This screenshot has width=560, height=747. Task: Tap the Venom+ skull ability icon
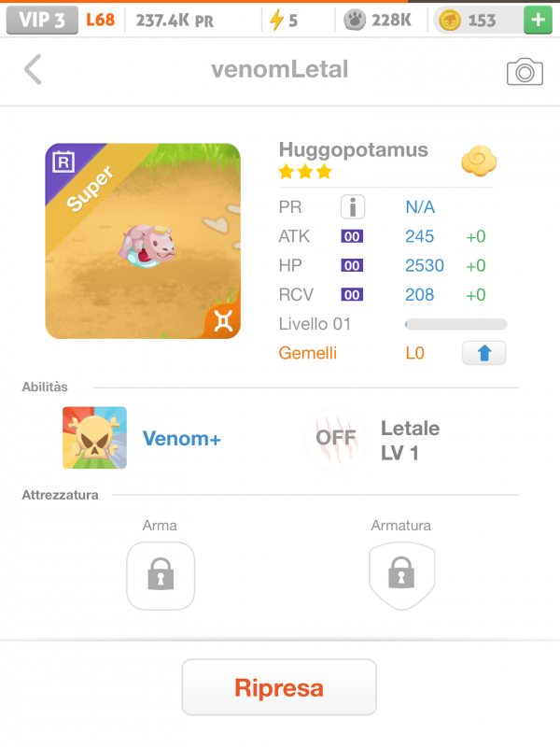click(94, 437)
